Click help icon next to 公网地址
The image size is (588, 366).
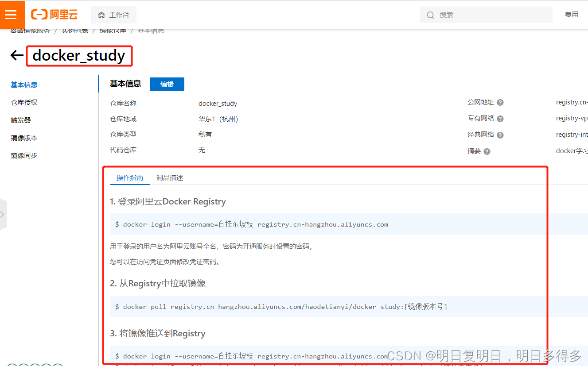500,102
